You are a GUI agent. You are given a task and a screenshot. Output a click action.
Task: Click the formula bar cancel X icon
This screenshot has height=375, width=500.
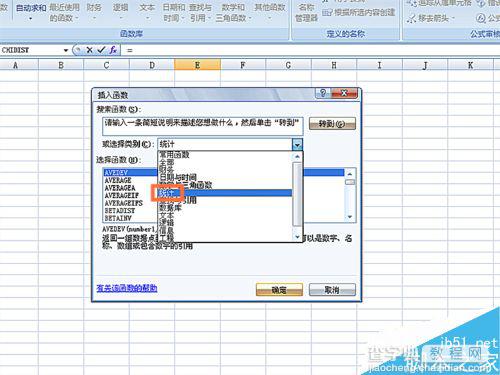(89, 50)
